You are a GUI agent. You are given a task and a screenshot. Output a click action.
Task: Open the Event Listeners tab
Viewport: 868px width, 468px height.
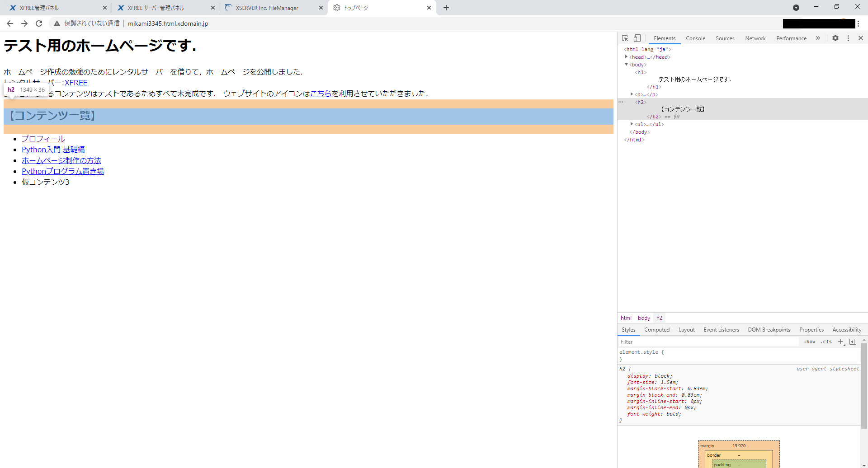[721, 330]
